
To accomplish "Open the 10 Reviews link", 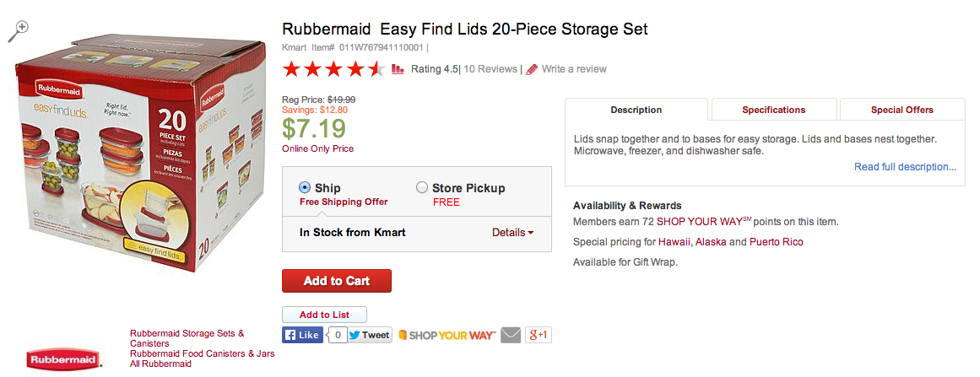I will point(490,69).
